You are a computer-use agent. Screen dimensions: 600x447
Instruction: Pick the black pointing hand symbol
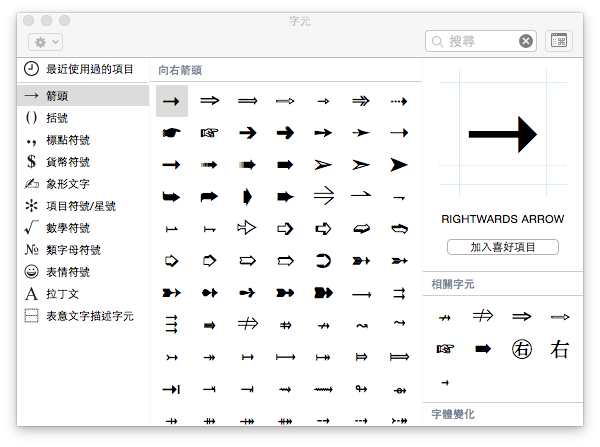point(171,133)
